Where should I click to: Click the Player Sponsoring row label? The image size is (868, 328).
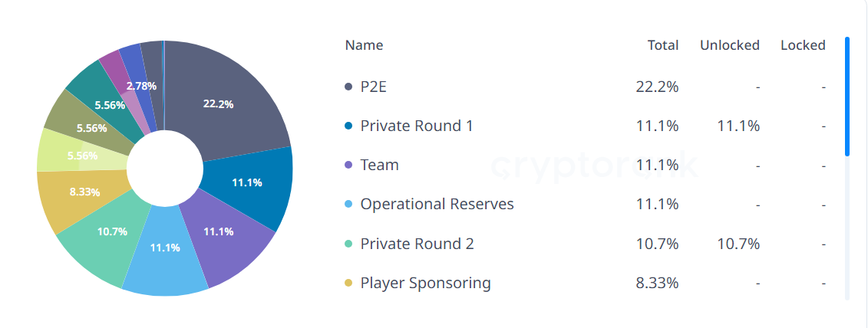click(x=425, y=283)
